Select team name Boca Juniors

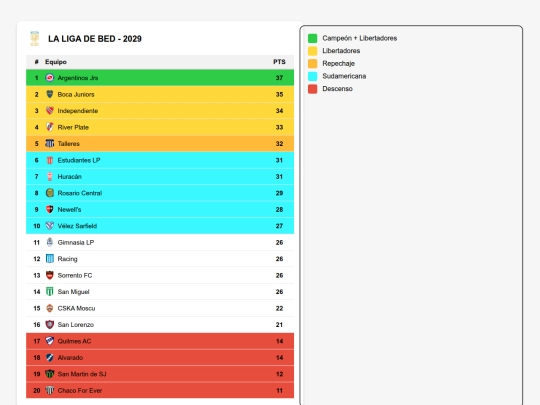[76, 94]
